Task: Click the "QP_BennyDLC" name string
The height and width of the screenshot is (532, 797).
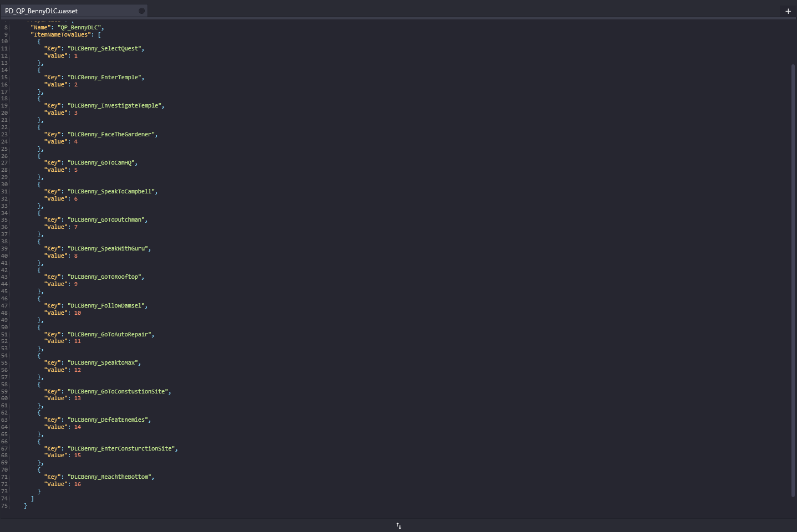Action: coord(79,27)
